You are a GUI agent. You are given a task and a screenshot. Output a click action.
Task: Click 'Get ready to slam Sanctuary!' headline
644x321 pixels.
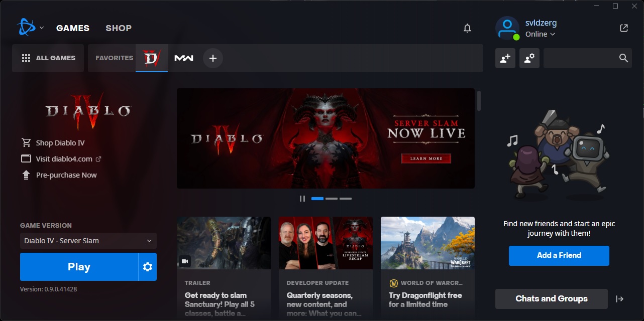[x=219, y=305]
